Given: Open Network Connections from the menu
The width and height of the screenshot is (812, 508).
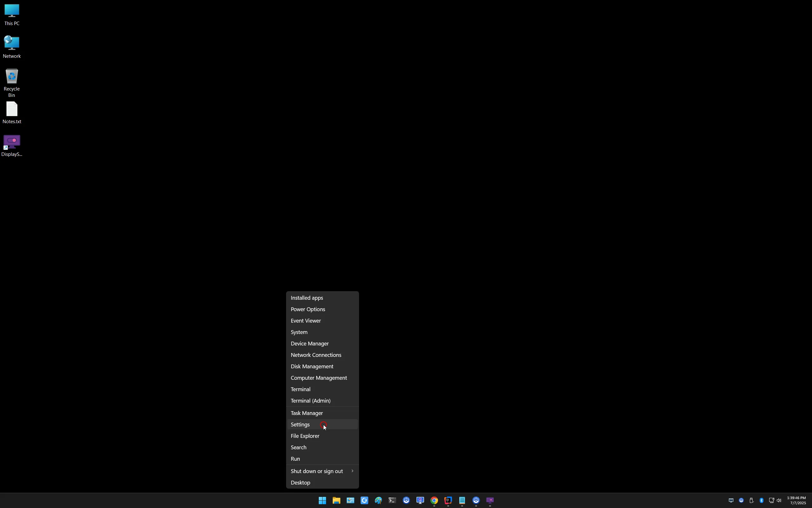Looking at the screenshot, I should coord(323,355).
